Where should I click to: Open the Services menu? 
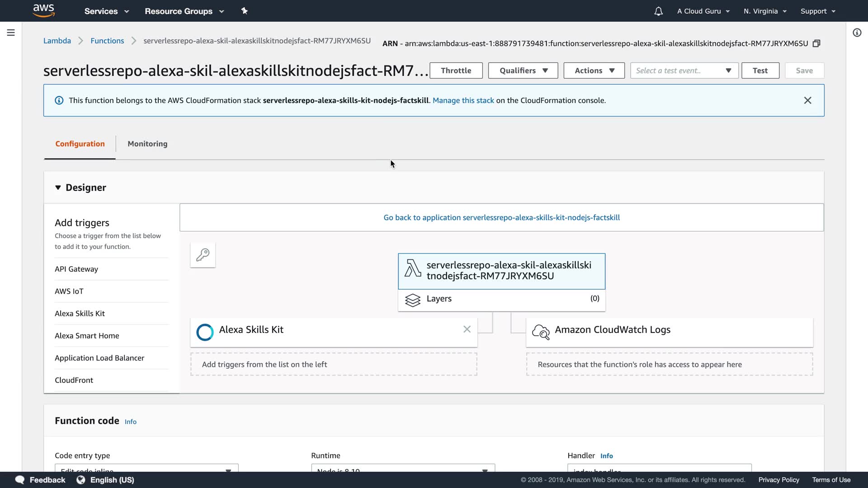coord(107,11)
